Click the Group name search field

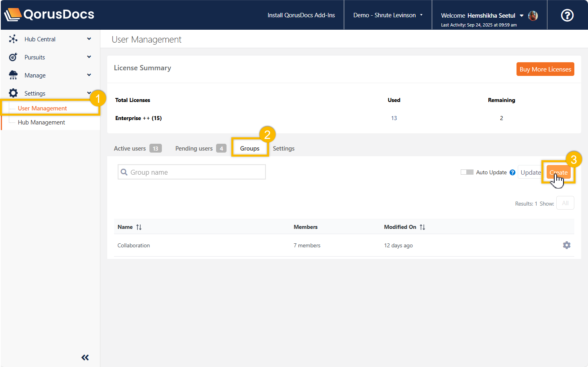[192, 172]
